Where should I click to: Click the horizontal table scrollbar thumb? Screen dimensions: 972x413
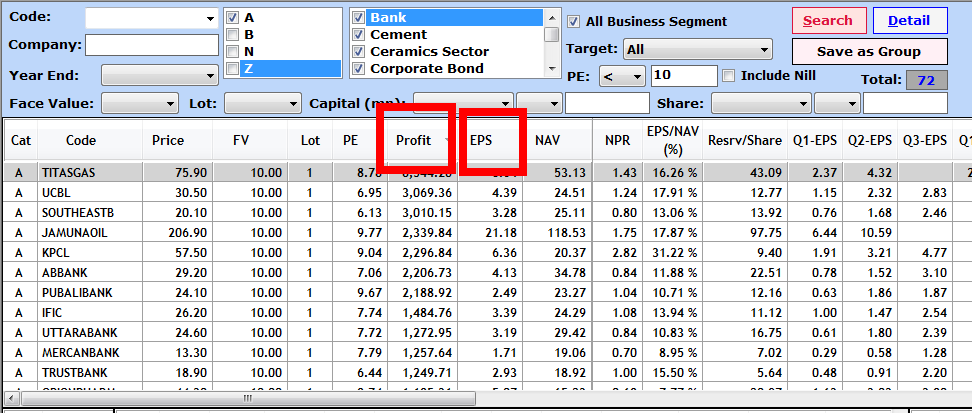click(x=248, y=398)
